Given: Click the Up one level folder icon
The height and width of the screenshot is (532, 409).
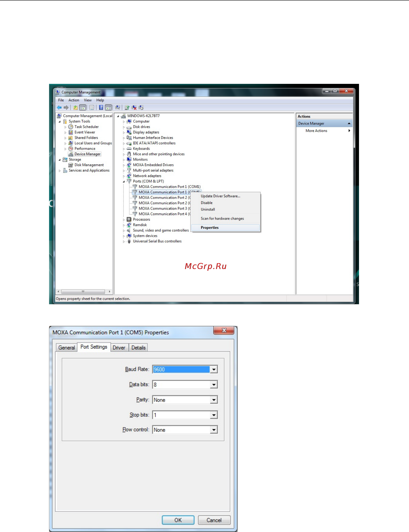Looking at the screenshot, I should [76, 107].
